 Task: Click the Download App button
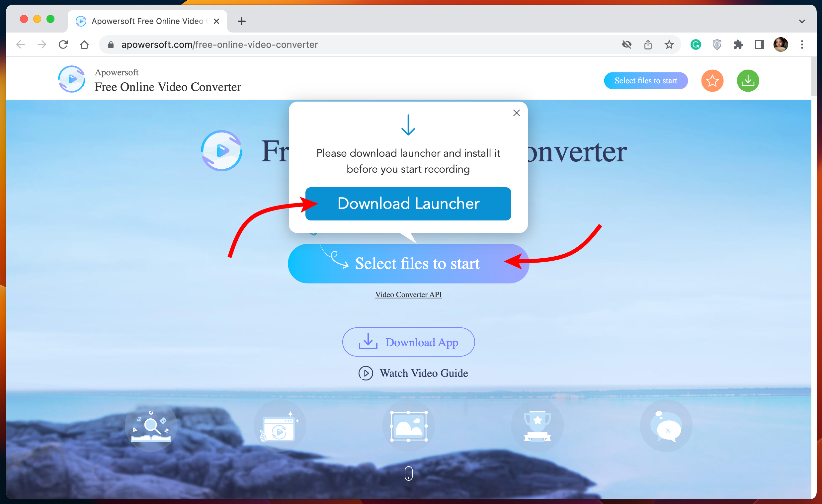coord(409,342)
